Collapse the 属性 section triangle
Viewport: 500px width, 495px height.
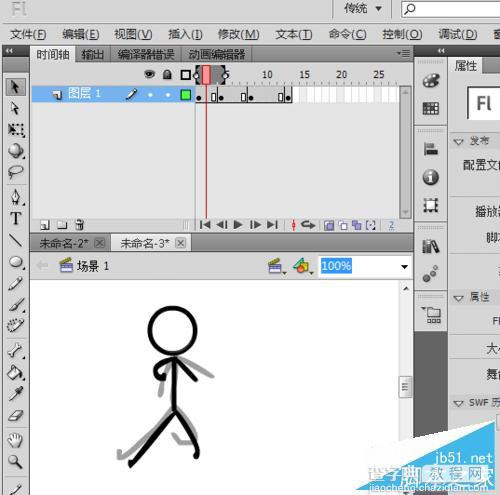(458, 298)
